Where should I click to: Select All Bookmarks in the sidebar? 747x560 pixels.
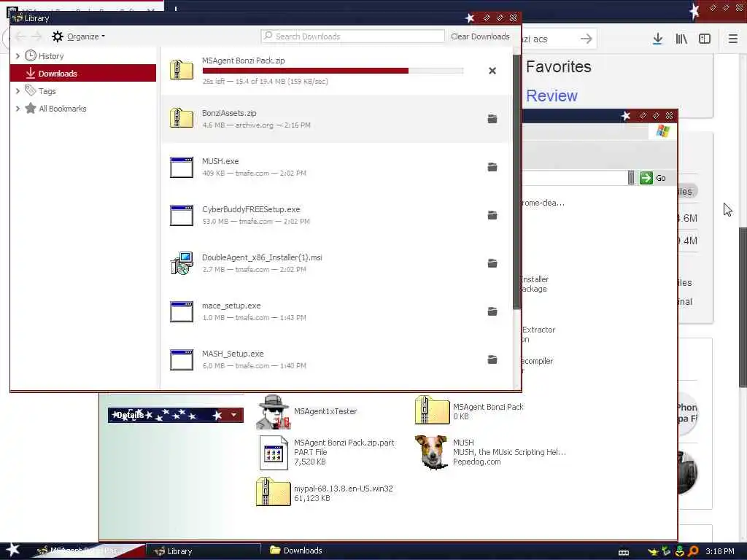(x=63, y=109)
